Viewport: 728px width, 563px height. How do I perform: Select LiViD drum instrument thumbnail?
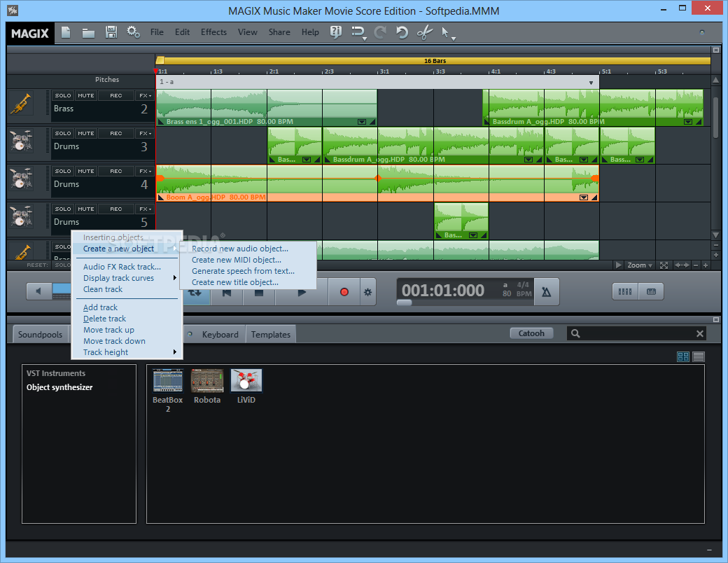[246, 380]
